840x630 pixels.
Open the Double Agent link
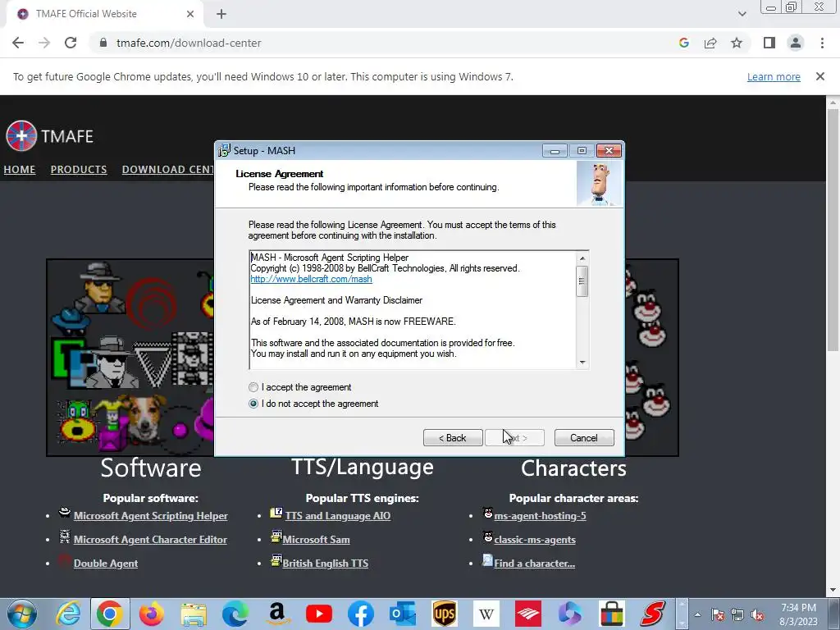(106, 564)
